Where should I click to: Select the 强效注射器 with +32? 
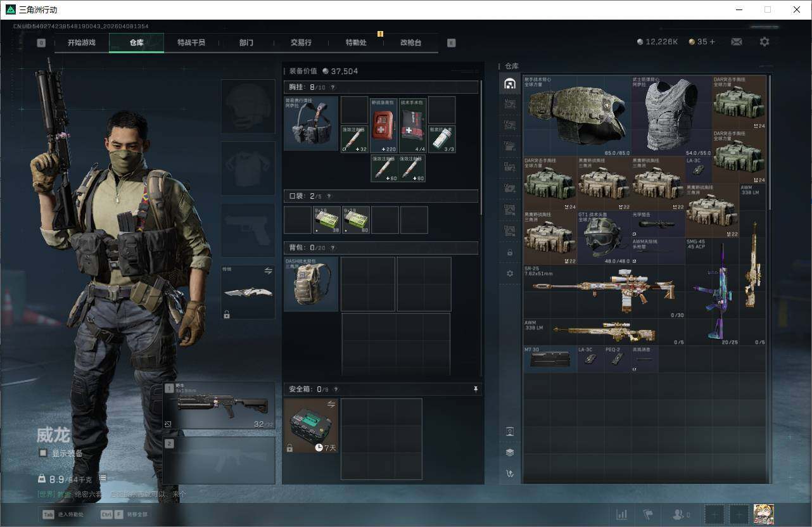[354, 139]
